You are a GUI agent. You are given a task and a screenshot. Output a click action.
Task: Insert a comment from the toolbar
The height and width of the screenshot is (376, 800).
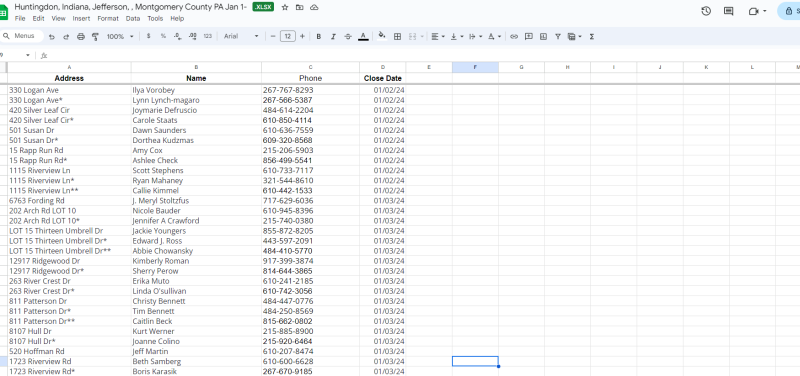tap(529, 36)
